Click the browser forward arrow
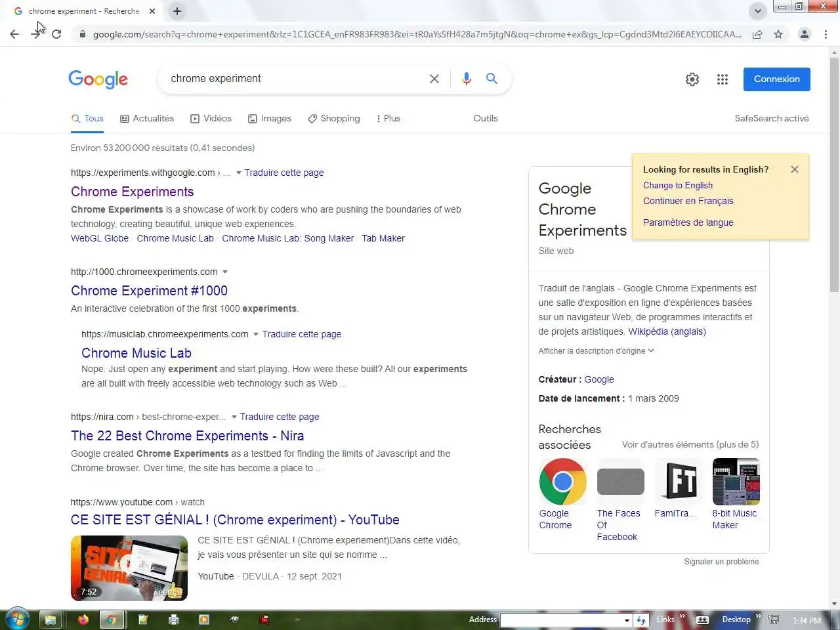The width and height of the screenshot is (840, 630). [35, 34]
